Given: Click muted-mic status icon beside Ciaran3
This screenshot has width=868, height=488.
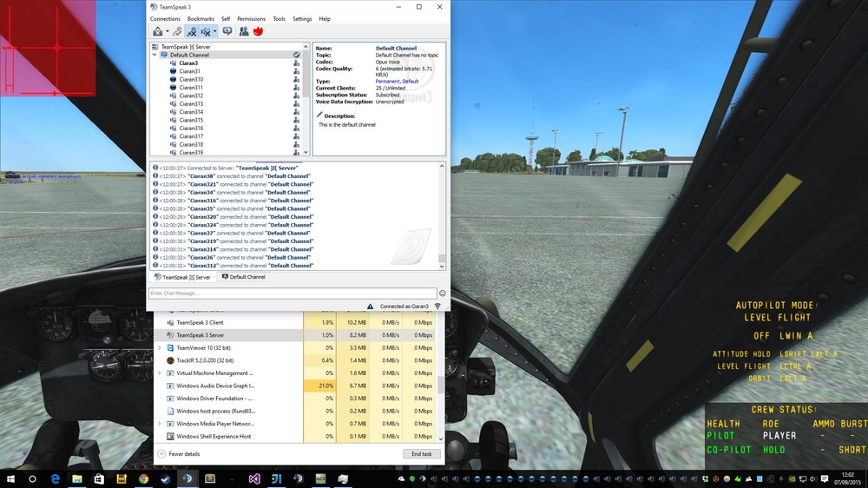Looking at the screenshot, I should coord(174,63).
